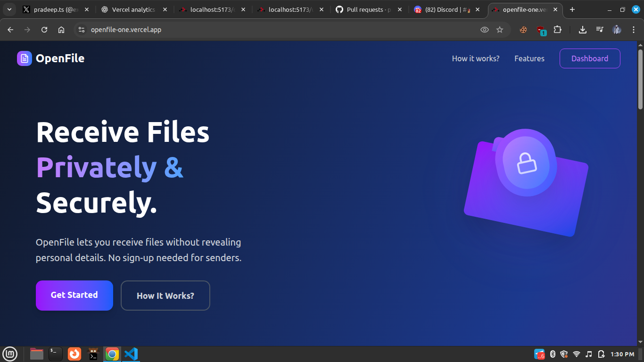Open the Dashboard from the navbar
Viewport: 644px width, 362px height.
click(x=589, y=58)
